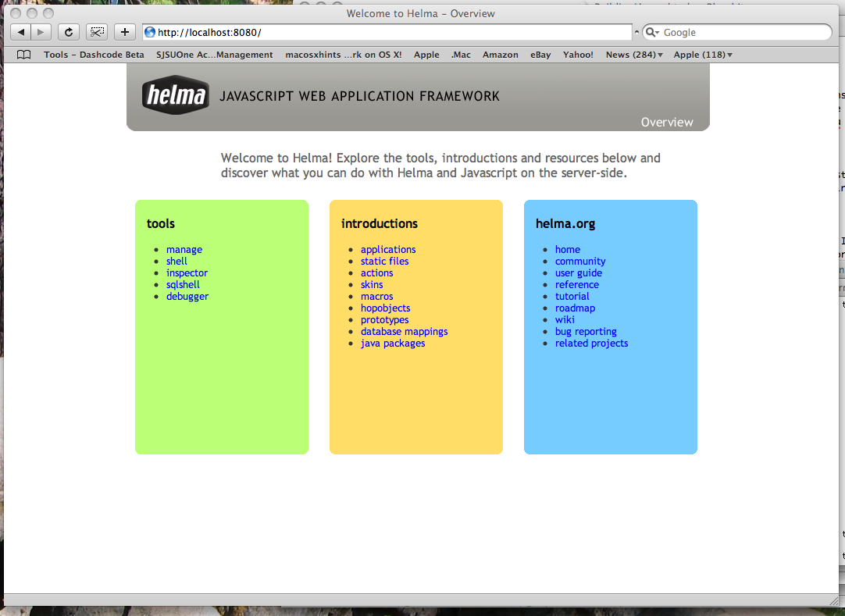Screen dimensions: 845x616
Task: Click the bug reporting link
Action: tap(586, 332)
